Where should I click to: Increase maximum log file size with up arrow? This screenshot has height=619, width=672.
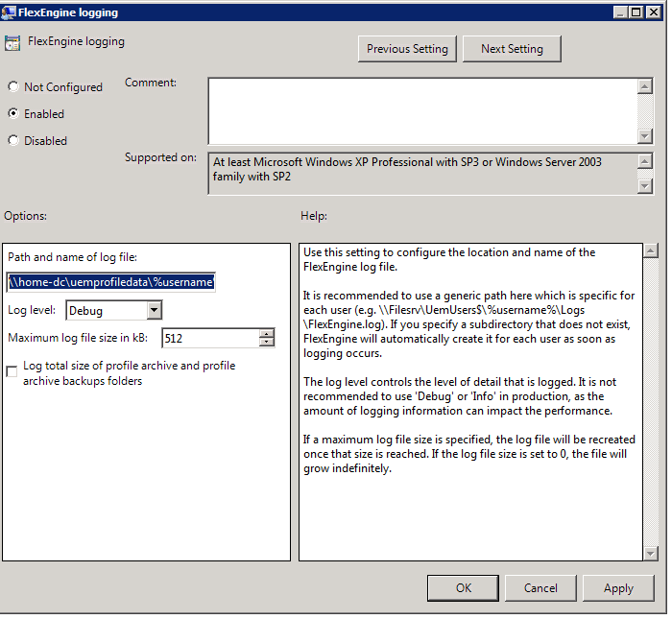click(267, 333)
